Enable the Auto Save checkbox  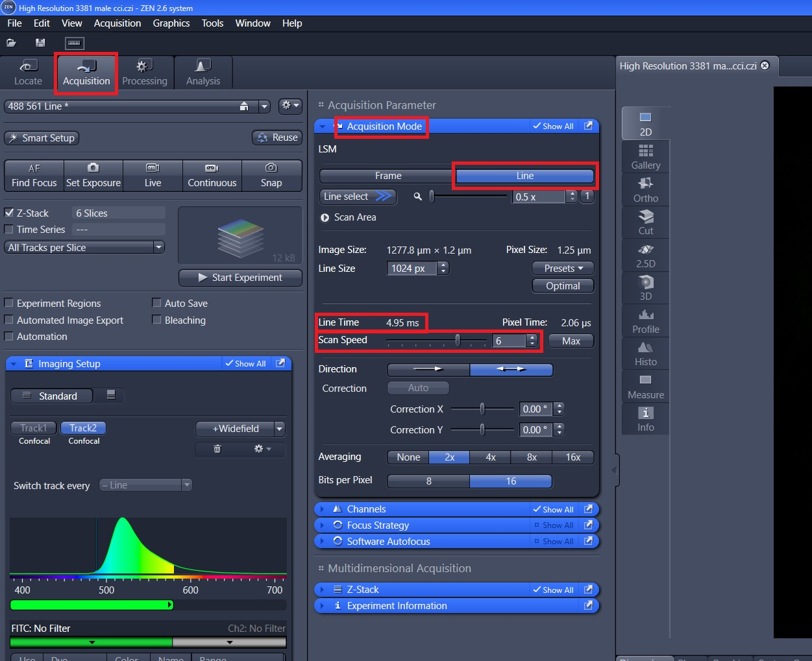point(156,303)
